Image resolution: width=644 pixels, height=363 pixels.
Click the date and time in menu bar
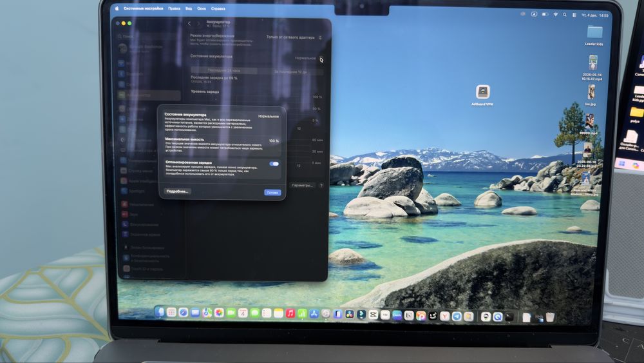(594, 15)
